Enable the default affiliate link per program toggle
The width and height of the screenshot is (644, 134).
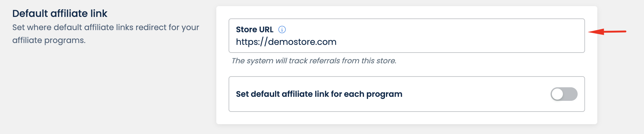(x=564, y=94)
